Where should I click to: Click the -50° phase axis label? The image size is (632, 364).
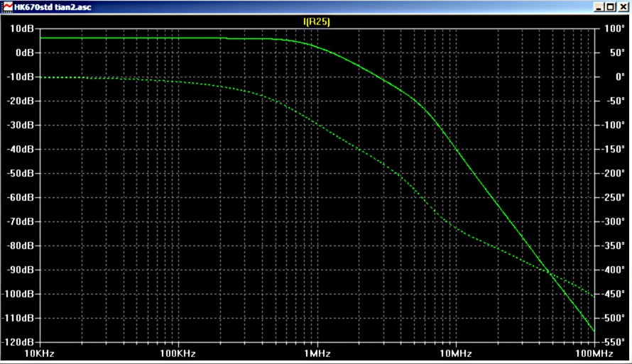coord(615,101)
